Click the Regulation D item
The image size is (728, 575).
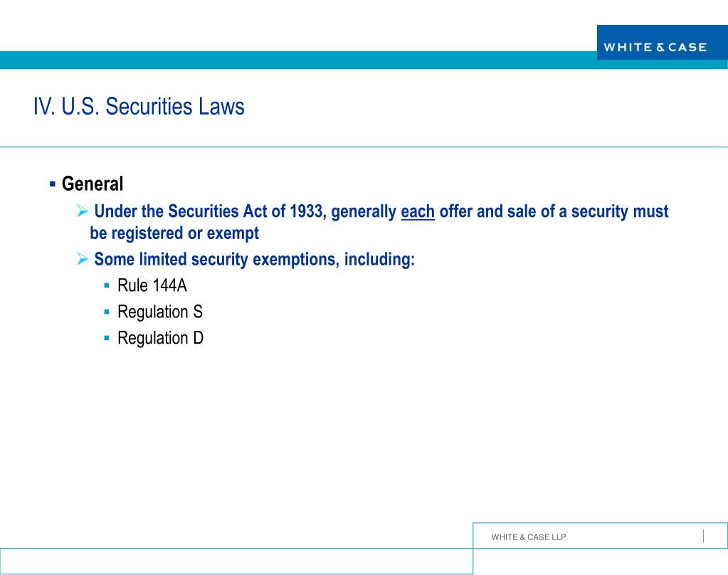pyautogui.click(x=160, y=338)
